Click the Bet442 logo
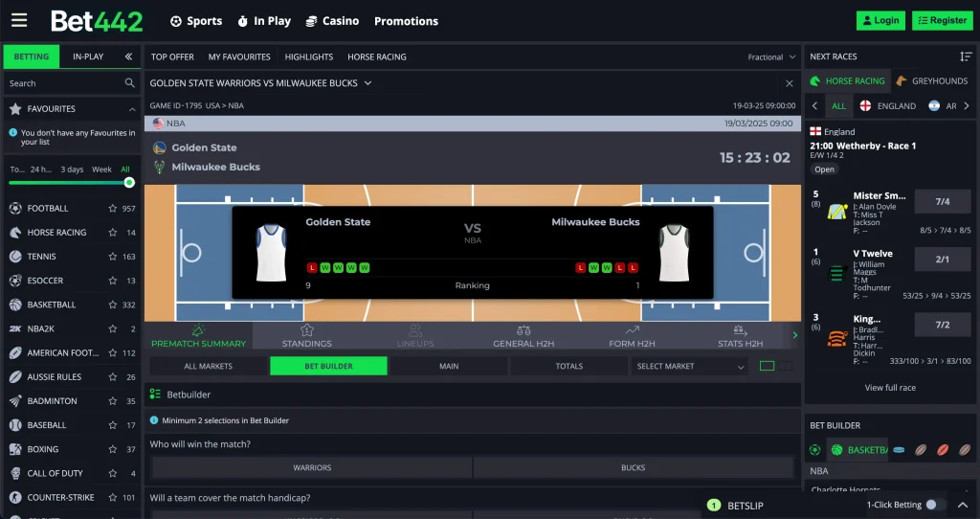This screenshot has width=980, height=519. pyautogui.click(x=97, y=21)
